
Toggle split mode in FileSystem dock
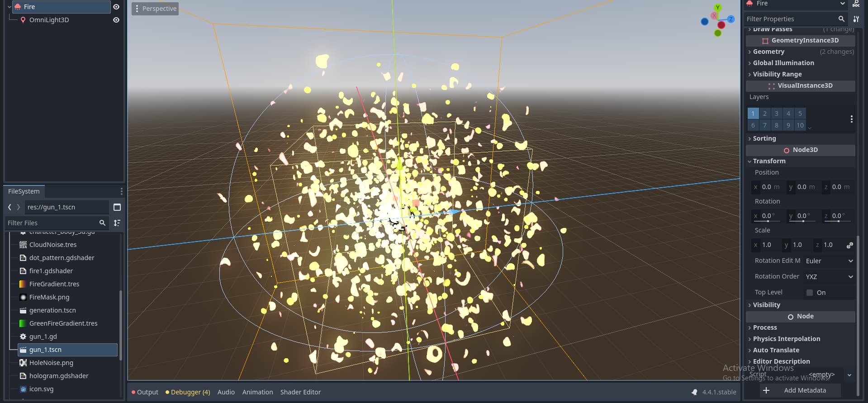click(117, 207)
